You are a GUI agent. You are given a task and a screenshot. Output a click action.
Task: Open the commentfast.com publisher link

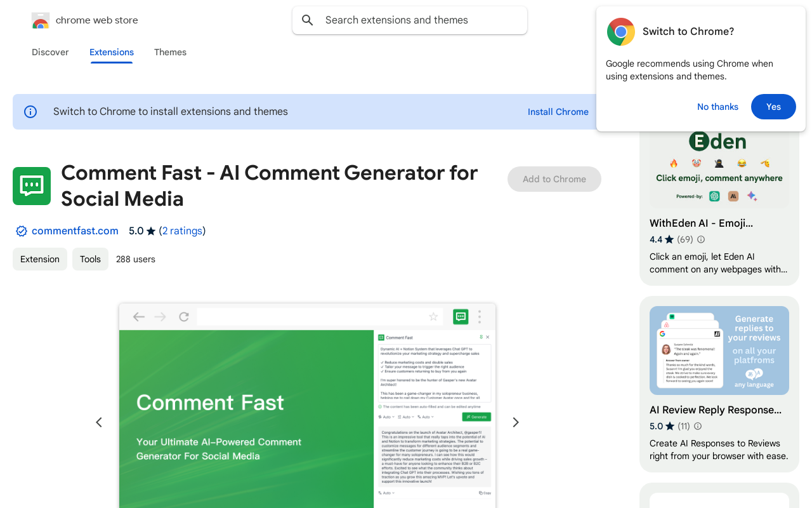click(75, 231)
